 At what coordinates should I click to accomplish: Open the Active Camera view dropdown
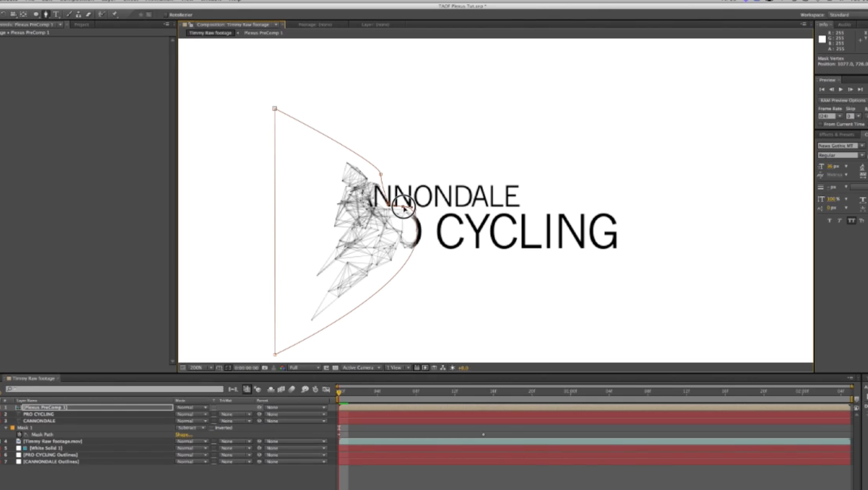point(361,368)
